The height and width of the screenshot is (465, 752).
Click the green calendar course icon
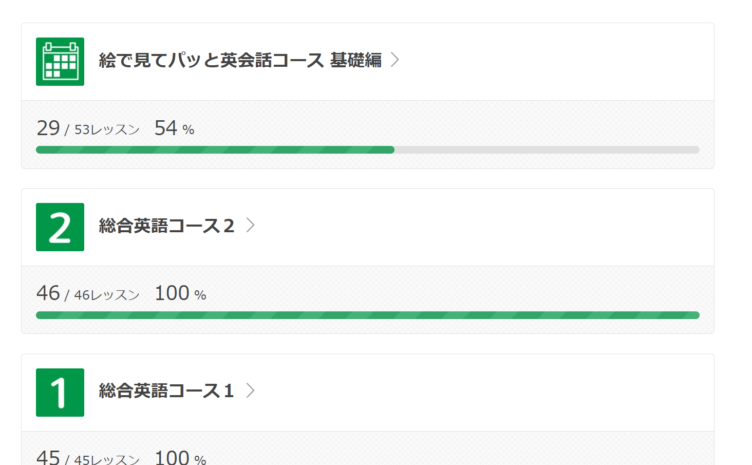(x=60, y=61)
